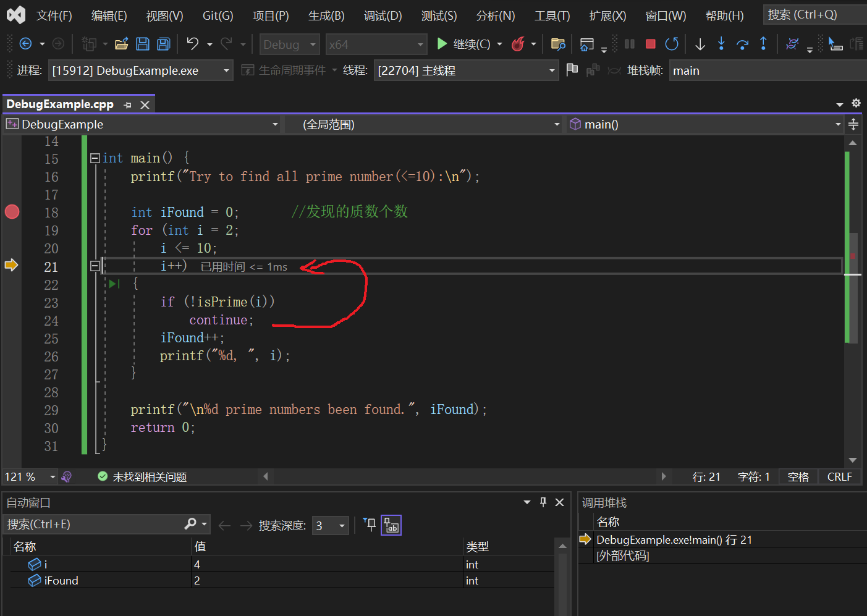The width and height of the screenshot is (867, 616).
Task: Step over the current statement
Action: [x=742, y=44]
